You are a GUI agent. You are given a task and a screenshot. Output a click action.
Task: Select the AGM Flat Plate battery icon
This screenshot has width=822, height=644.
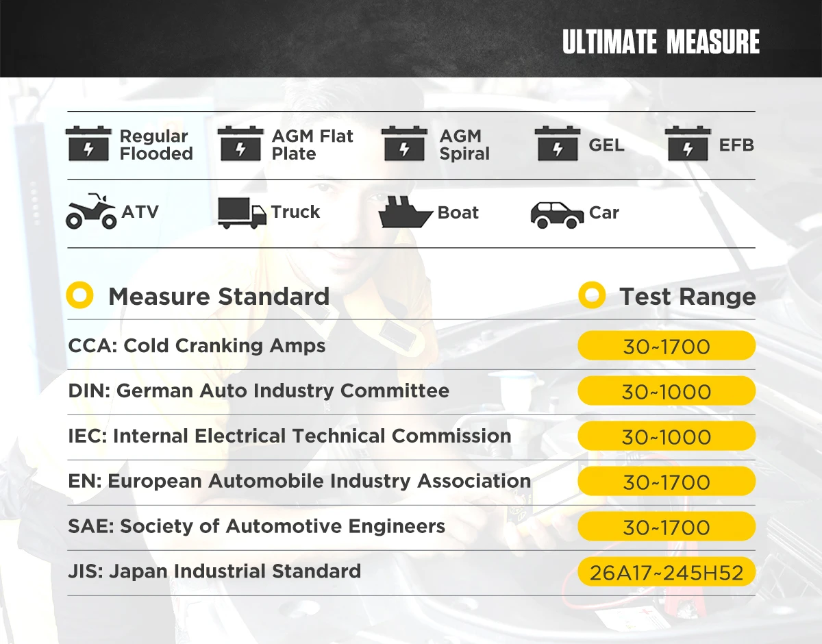240,145
